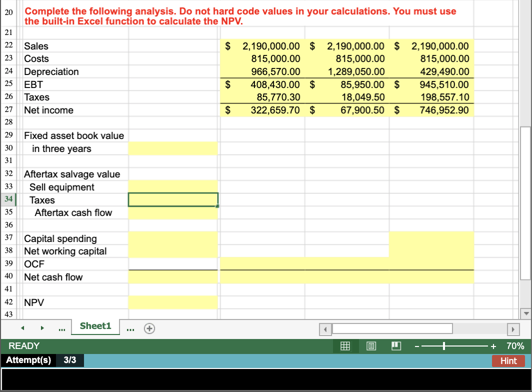The height and width of the screenshot is (392, 532).
Task: Select the Normal view icon
Action: [345, 345]
